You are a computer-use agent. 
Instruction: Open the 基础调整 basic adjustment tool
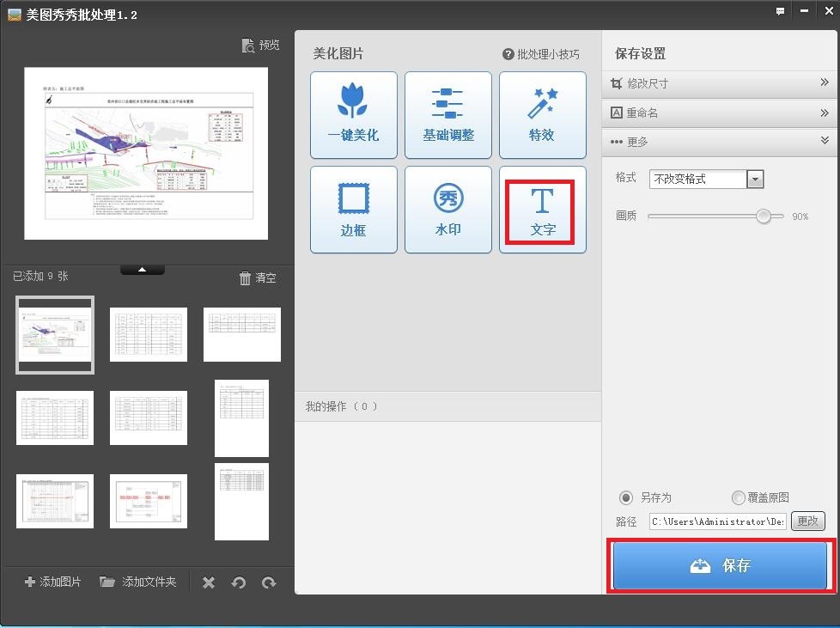pyautogui.click(x=447, y=115)
